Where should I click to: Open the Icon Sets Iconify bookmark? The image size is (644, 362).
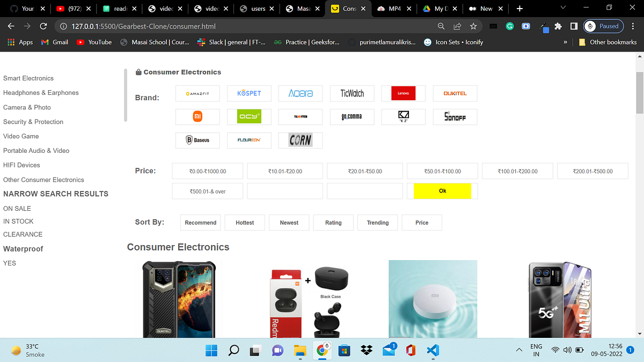453,42
